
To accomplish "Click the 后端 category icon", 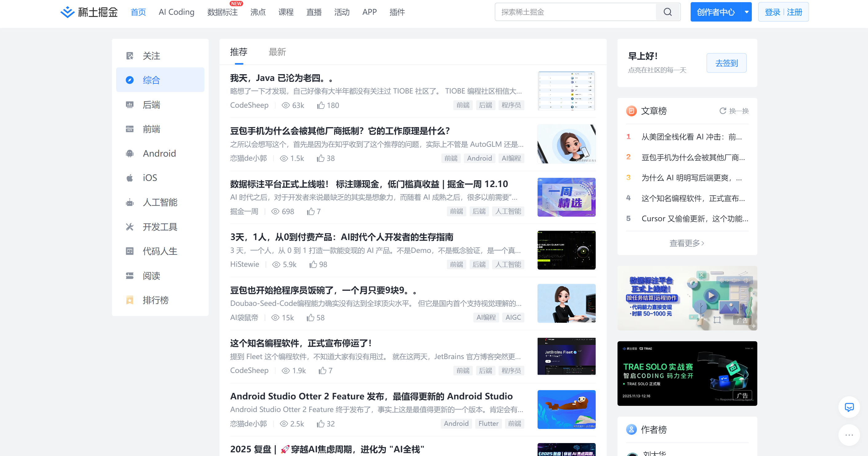I will (130, 105).
